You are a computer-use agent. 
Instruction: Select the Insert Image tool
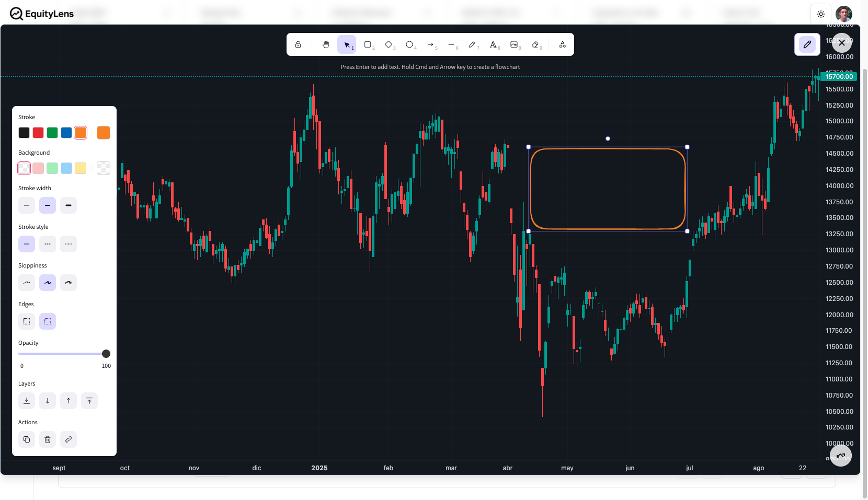514,45
